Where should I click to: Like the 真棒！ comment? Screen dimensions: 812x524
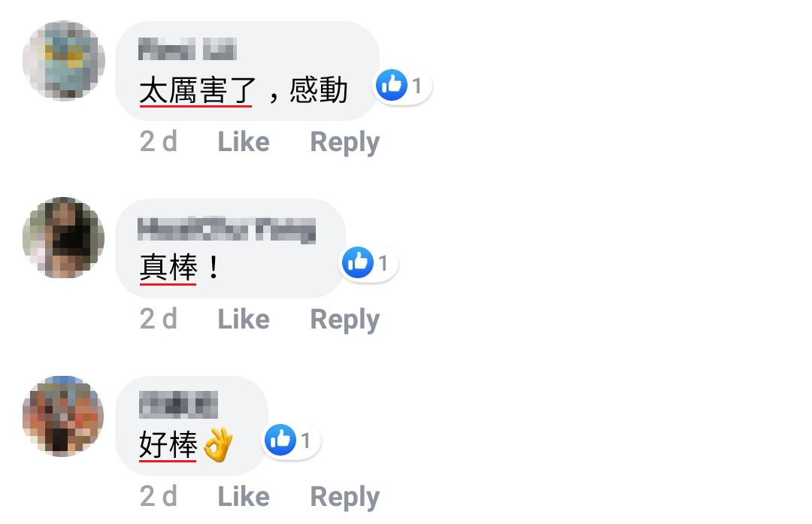[244, 319]
